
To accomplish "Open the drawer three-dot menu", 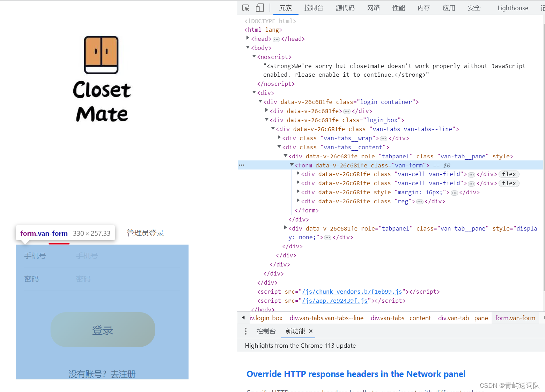I will click(245, 331).
